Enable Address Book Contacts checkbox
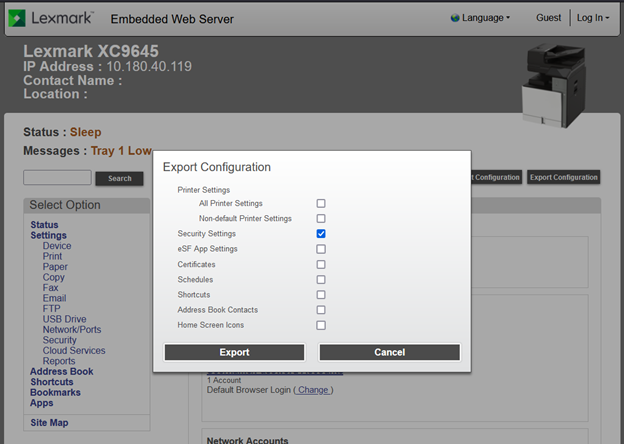624x444 pixels. pos(321,310)
